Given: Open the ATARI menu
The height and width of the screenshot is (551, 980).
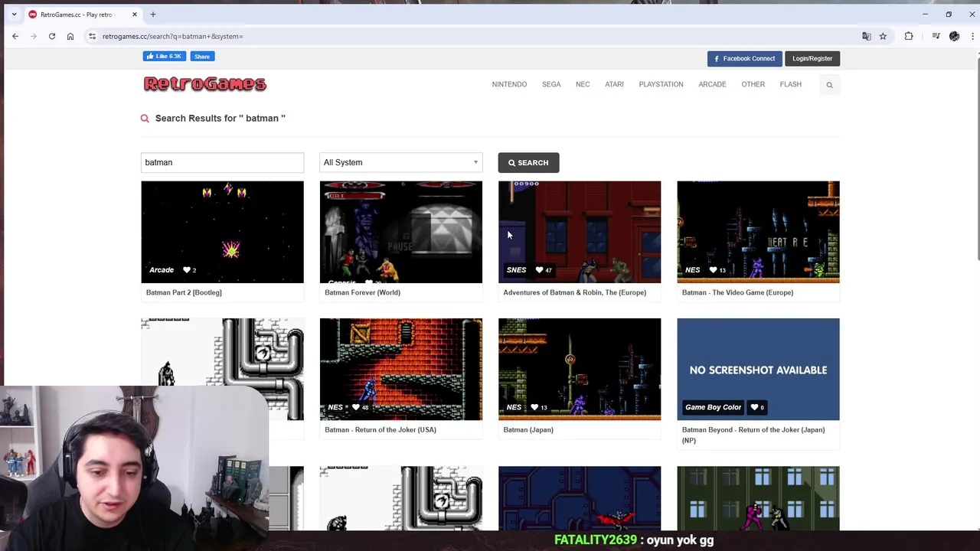Looking at the screenshot, I should click(x=614, y=84).
